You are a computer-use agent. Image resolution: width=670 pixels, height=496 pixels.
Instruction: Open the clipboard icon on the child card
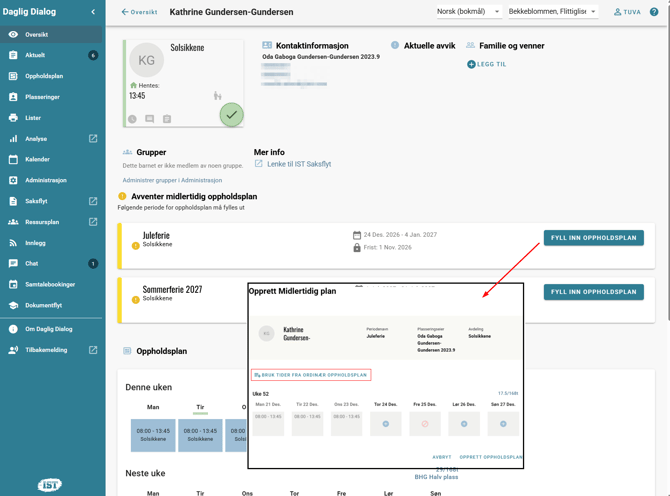pos(167,119)
